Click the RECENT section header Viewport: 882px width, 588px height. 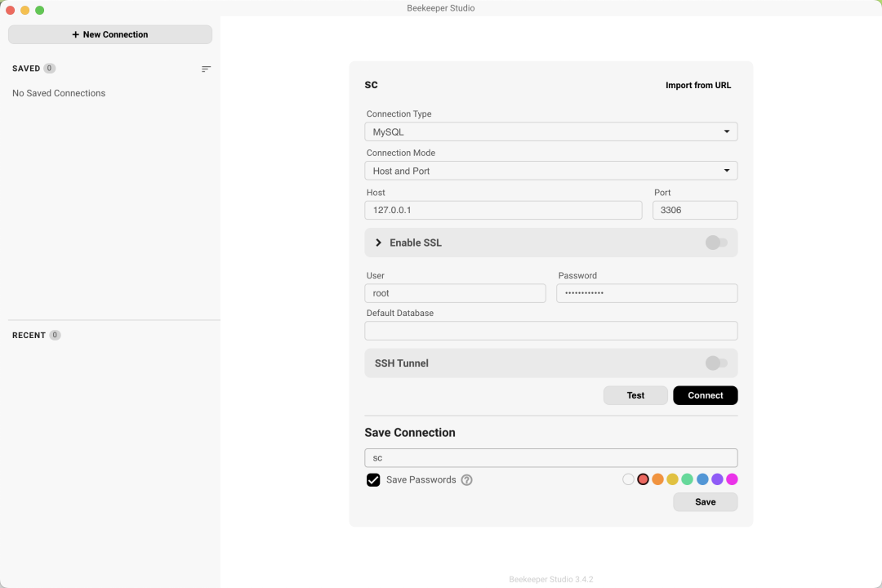[29, 336]
